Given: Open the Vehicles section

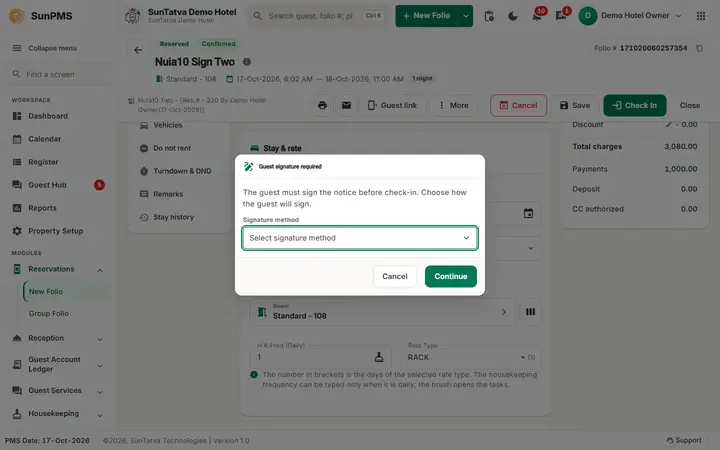Looking at the screenshot, I should [168, 125].
